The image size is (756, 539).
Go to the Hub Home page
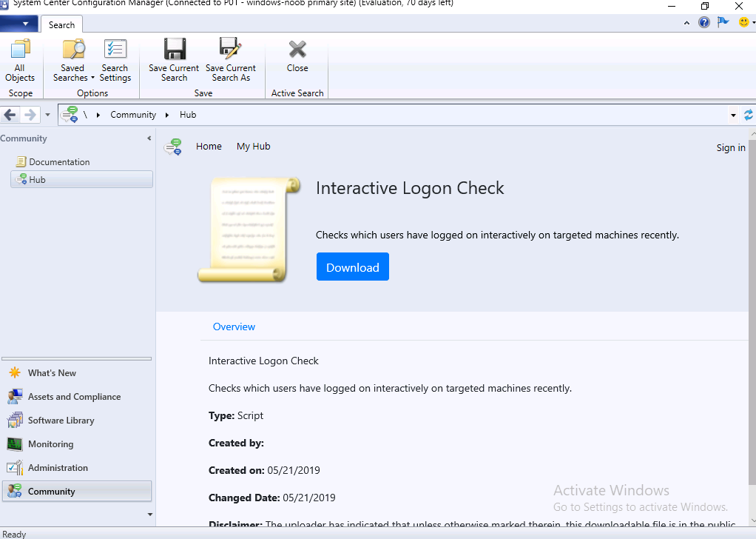point(209,146)
